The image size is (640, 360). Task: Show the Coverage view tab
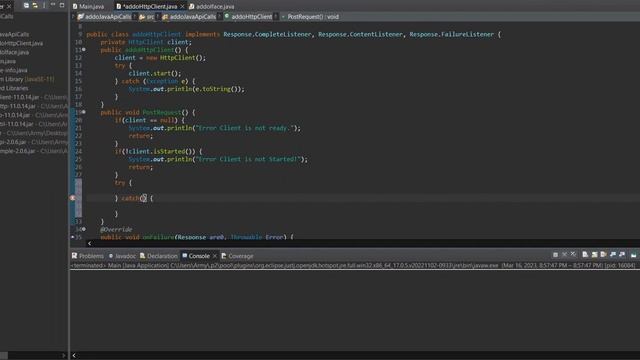tap(237, 256)
